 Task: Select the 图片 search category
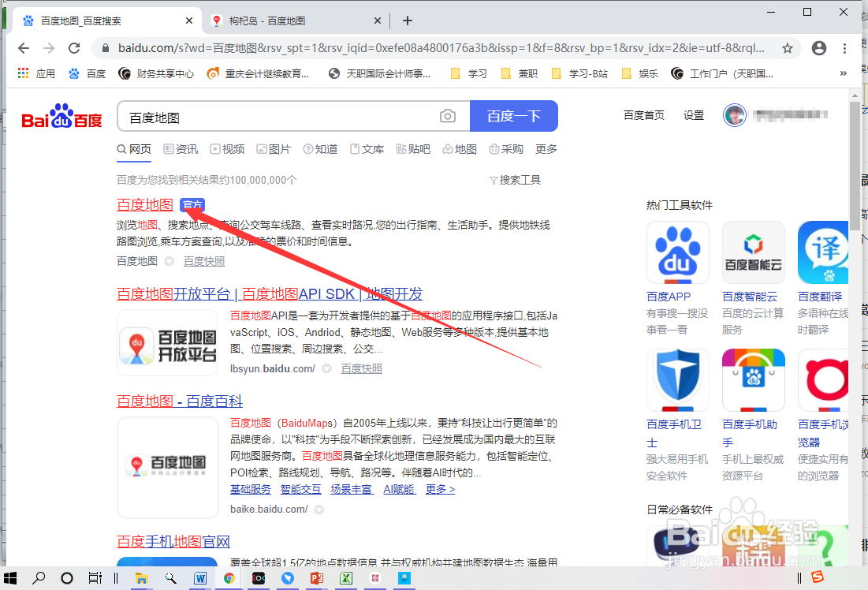point(274,148)
